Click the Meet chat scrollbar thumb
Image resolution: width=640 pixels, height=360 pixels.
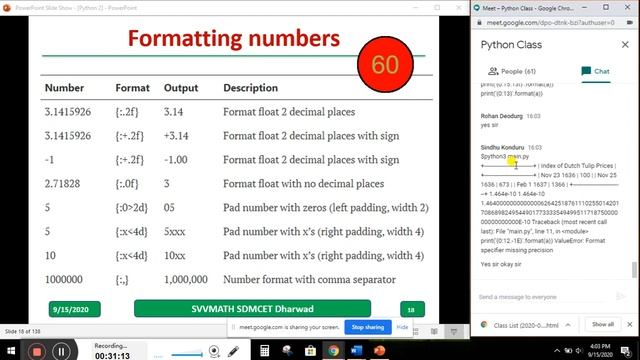[x=634, y=270]
